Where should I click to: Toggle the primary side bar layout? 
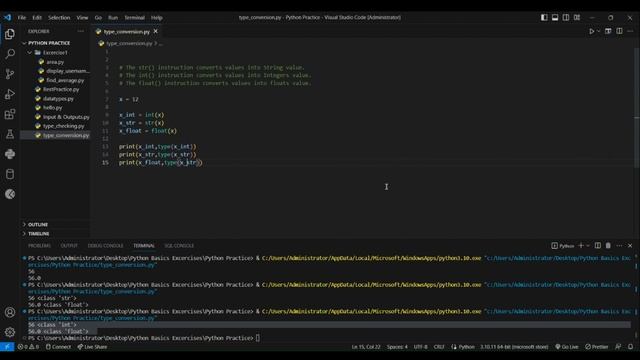coord(544,18)
